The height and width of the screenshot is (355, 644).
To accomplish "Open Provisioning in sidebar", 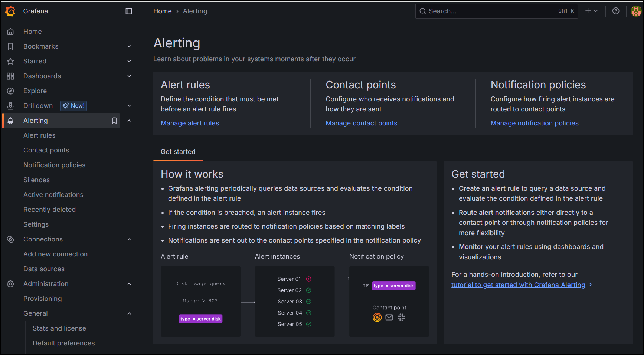I will [42, 299].
